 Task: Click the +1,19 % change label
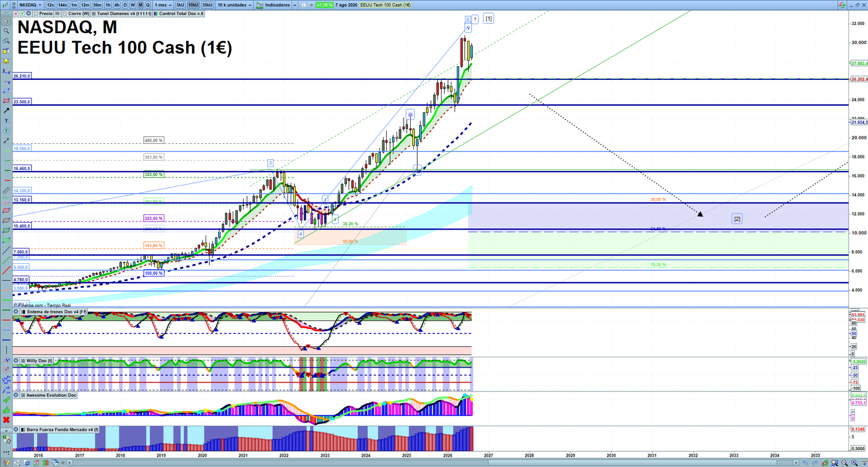coord(324,5)
